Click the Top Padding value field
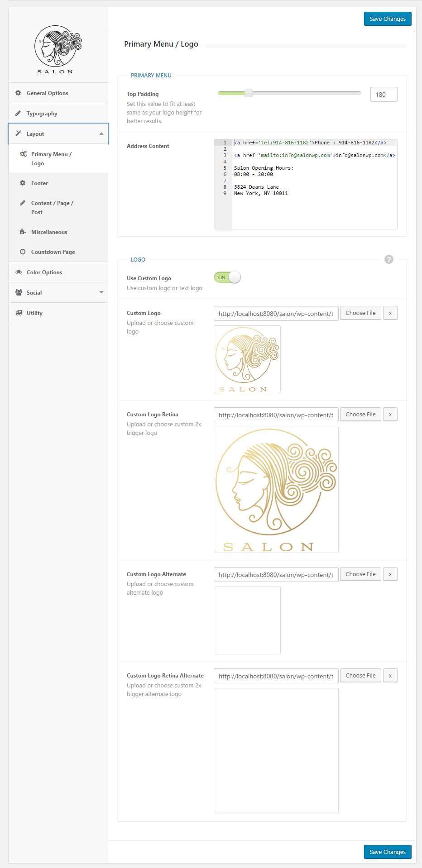Image resolution: width=422 pixels, height=868 pixels. click(384, 95)
